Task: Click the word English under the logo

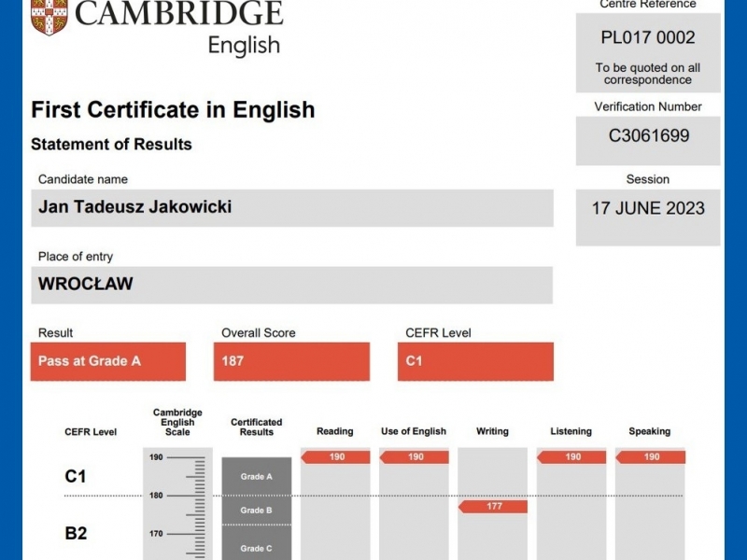Action: [244, 46]
